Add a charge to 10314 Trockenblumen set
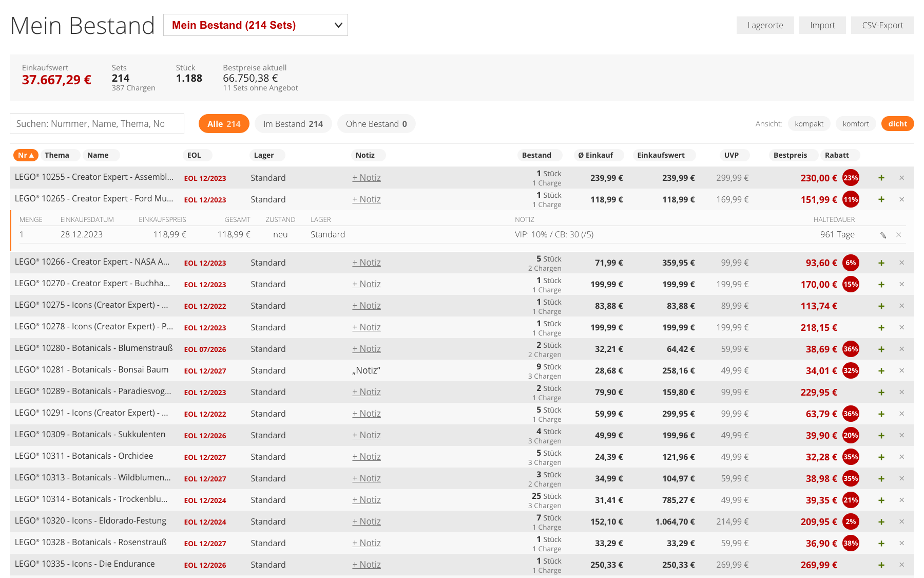The image size is (924, 578). pyautogui.click(x=881, y=500)
